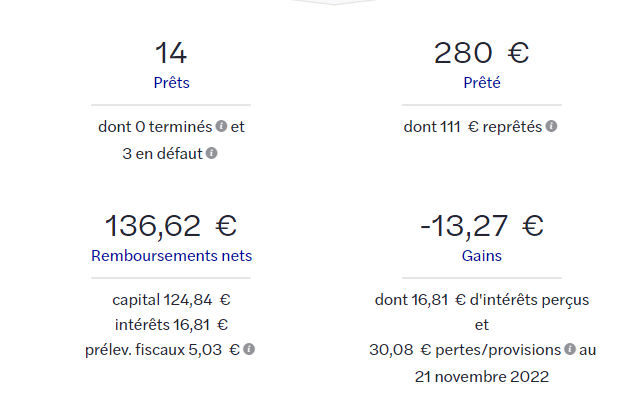Screen dimensions: 640x420
Task: Click the "capital 124,84 €" line
Action: 171,298
